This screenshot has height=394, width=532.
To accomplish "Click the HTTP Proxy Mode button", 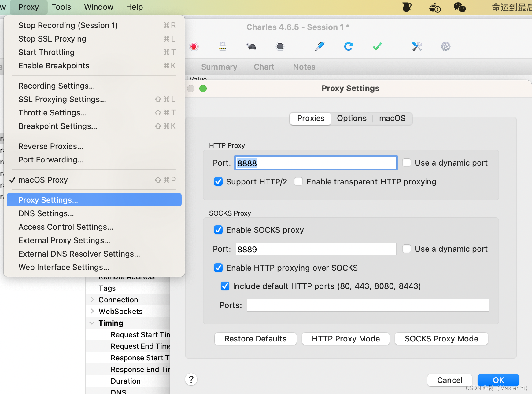I will [346, 339].
